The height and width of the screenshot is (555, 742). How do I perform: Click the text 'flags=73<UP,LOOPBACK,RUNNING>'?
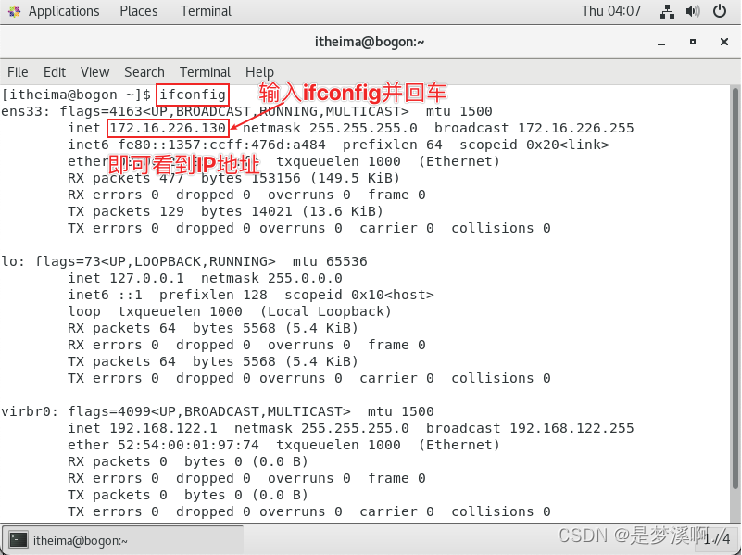(156, 261)
